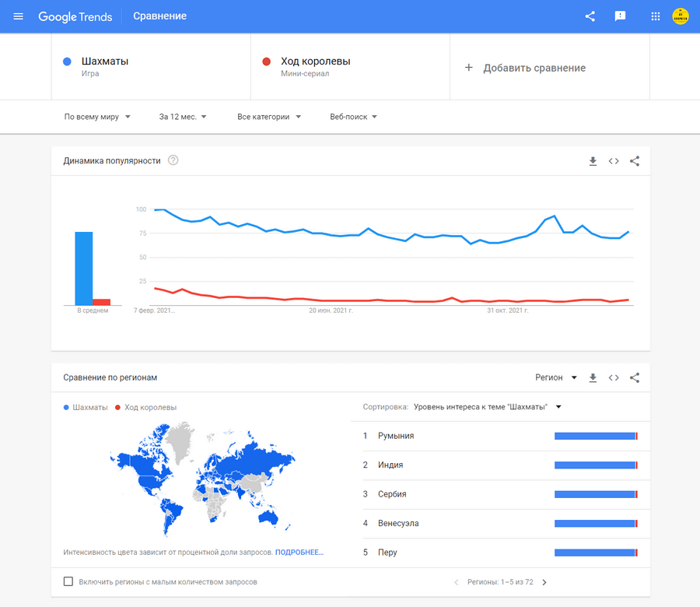The height and width of the screenshot is (607, 700).
Task: Click Румыния in the region list
Action: [x=396, y=436]
